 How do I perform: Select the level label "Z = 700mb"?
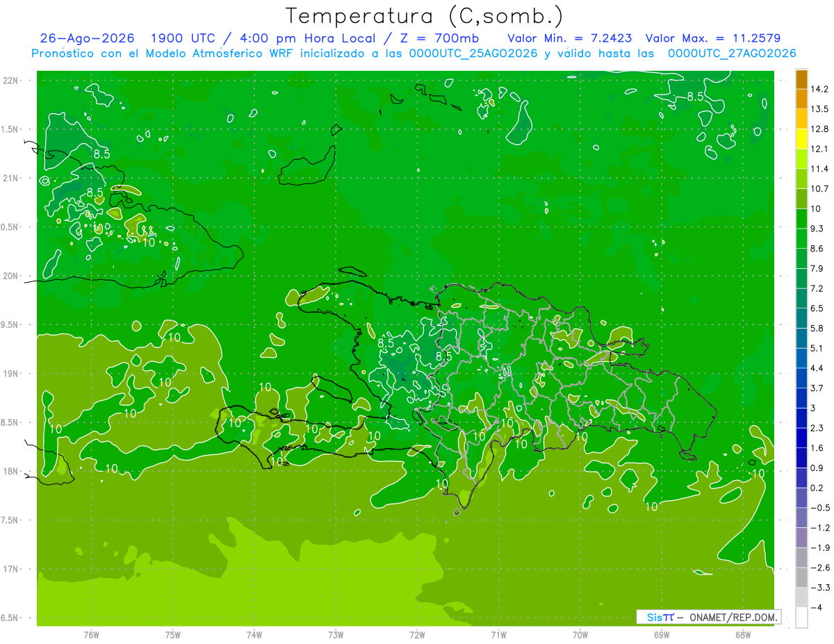coord(441,38)
